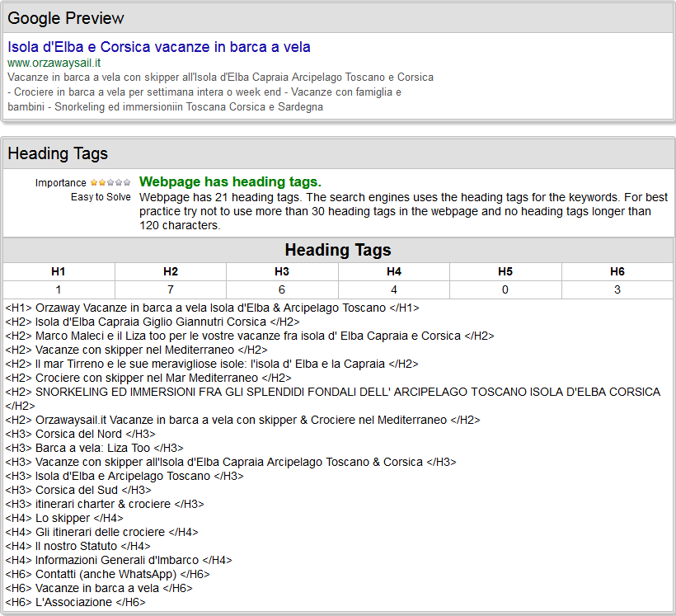Select the H2 'SNORKELING ED IMMERSIONI' line
The width and height of the screenshot is (676, 616).
pyautogui.click(x=333, y=398)
